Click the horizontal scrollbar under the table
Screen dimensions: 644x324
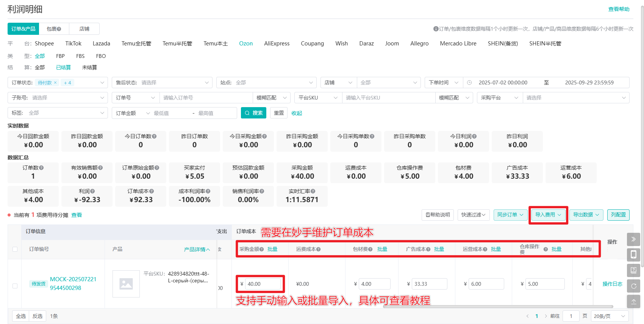click(498, 307)
